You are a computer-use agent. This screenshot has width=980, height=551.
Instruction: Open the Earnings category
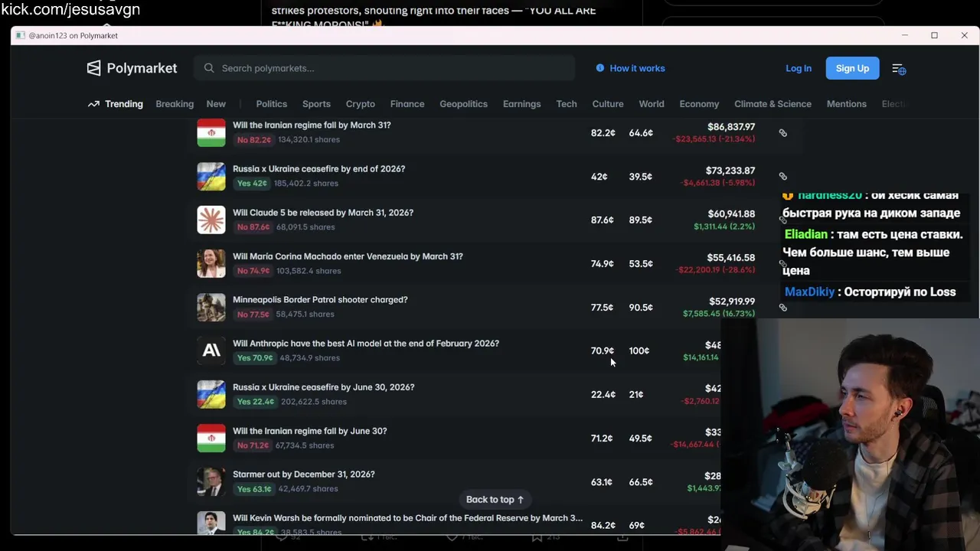pyautogui.click(x=522, y=104)
